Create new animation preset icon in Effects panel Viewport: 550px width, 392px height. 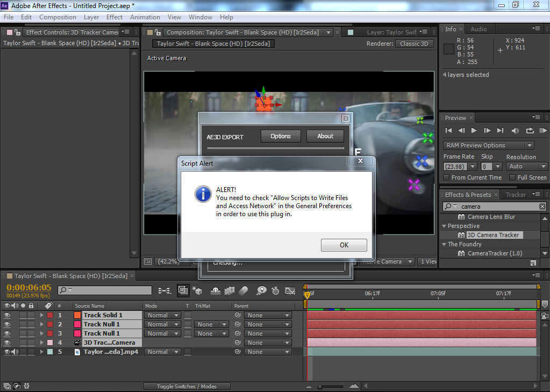(533, 263)
